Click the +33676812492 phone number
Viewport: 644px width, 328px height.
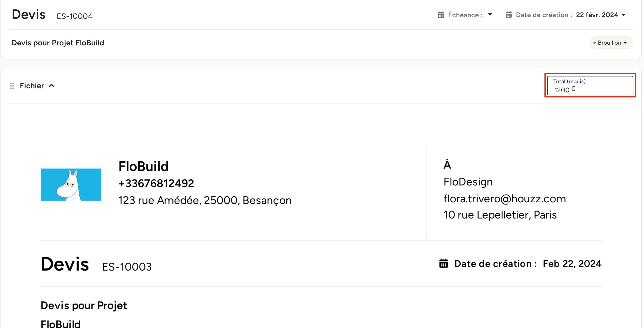(x=156, y=183)
